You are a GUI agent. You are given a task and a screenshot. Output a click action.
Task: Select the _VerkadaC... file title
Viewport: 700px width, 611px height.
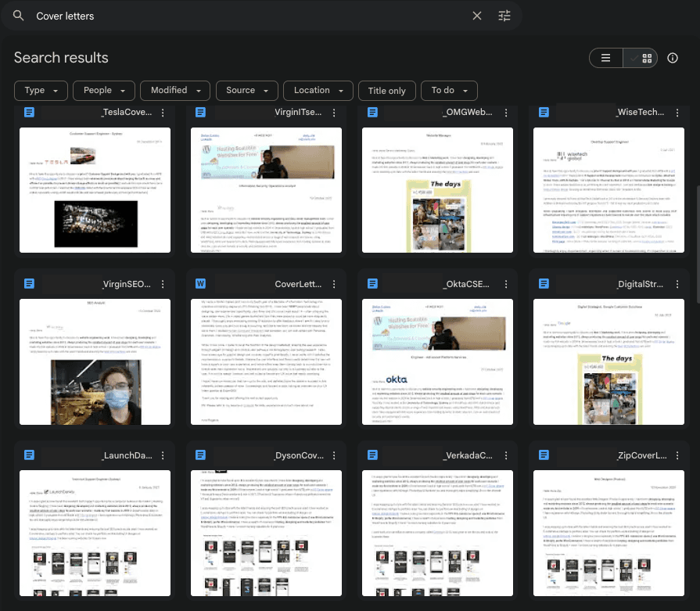pos(468,455)
